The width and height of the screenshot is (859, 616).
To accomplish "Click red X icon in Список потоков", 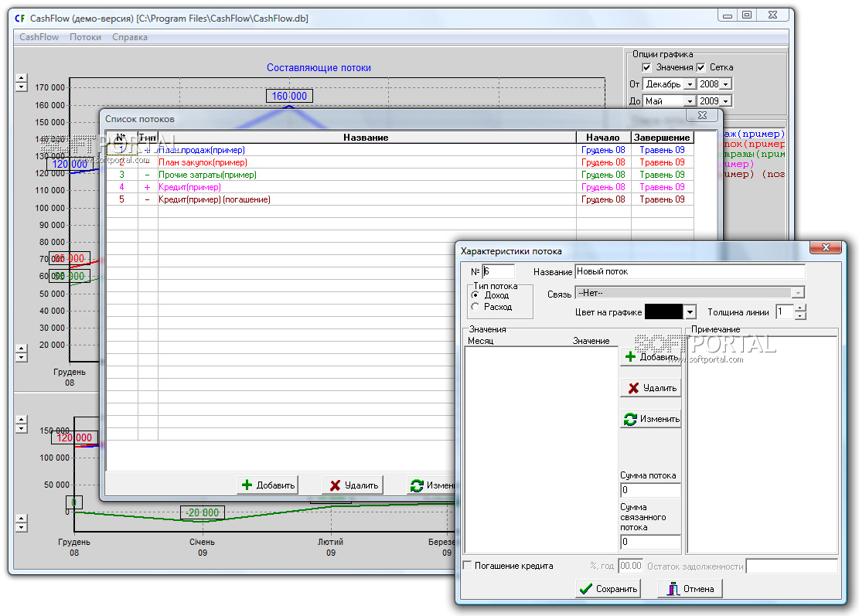I will coord(335,485).
